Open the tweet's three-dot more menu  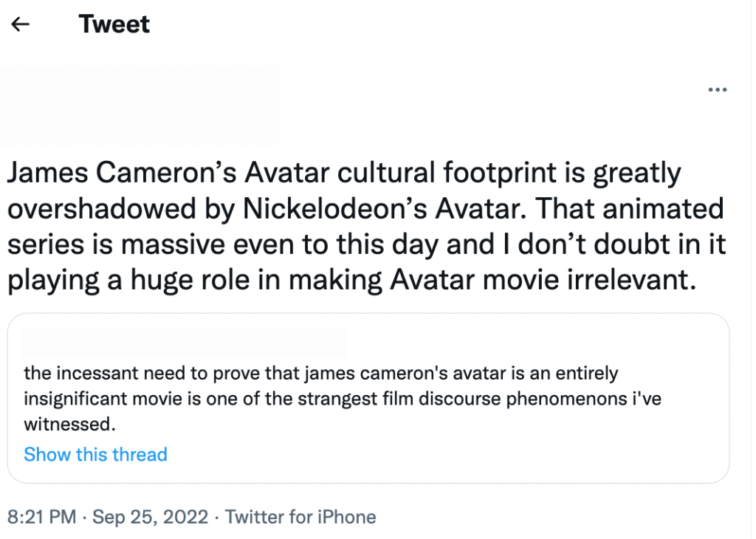coord(717,90)
